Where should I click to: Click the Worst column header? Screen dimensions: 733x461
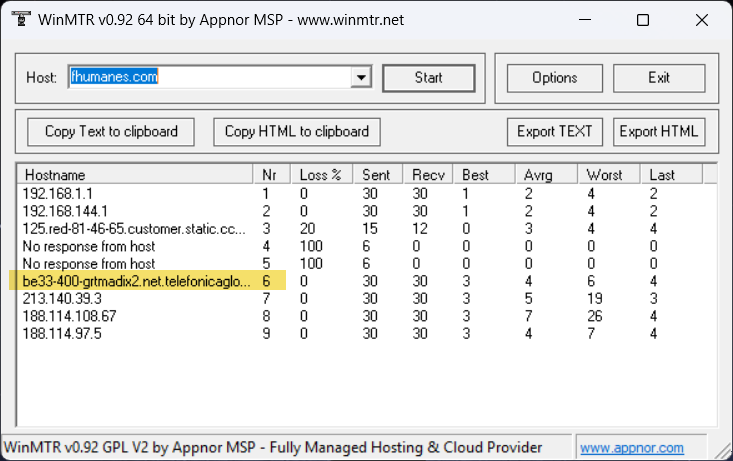click(x=608, y=174)
